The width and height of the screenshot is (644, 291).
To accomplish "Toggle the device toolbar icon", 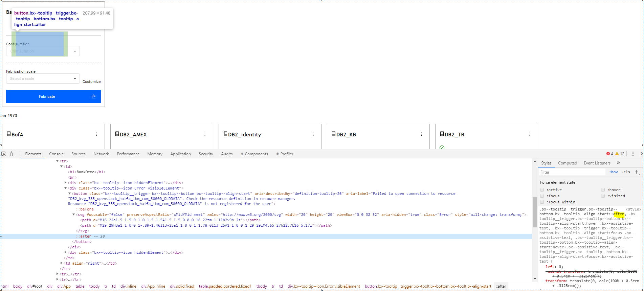I will [13, 154].
